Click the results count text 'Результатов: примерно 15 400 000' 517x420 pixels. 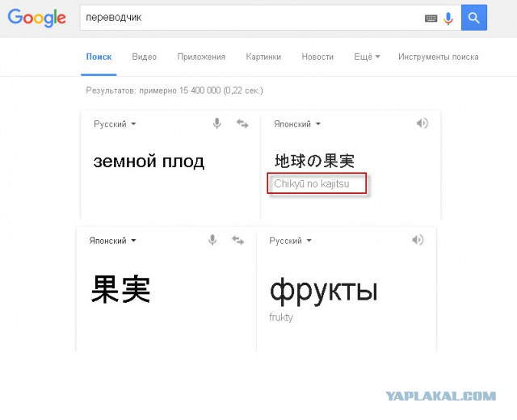[153, 90]
